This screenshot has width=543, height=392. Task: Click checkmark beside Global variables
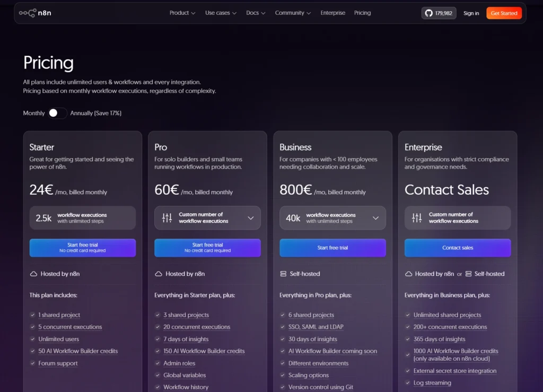(x=157, y=375)
